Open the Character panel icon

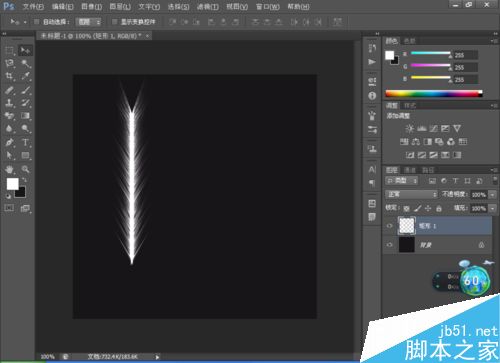[x=372, y=170]
